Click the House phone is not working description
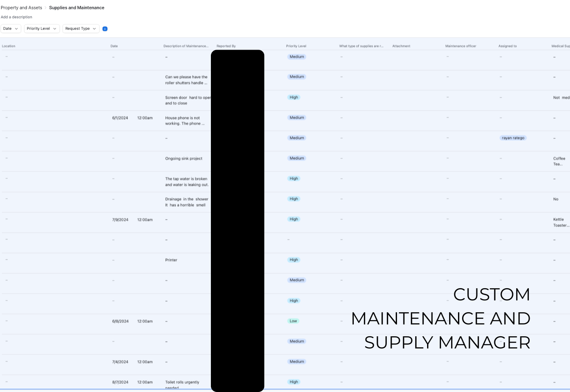 pos(184,121)
